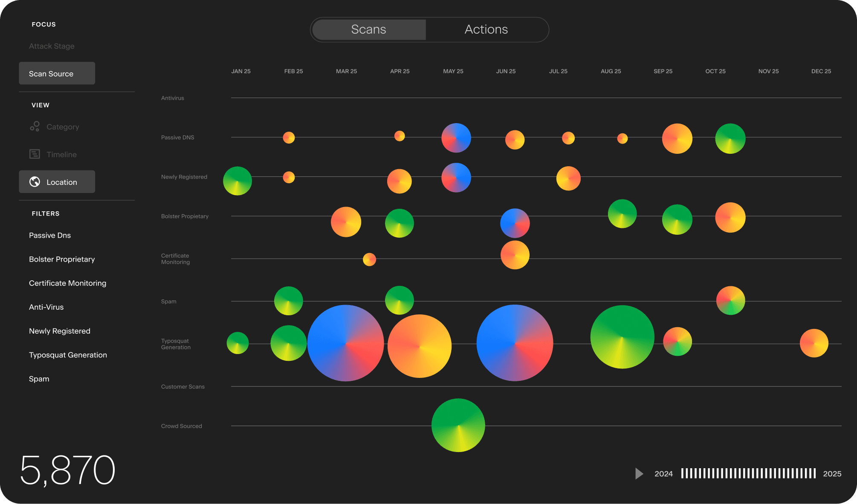Toggle the Passive Dns filter
This screenshot has width=857, height=504.
point(50,235)
